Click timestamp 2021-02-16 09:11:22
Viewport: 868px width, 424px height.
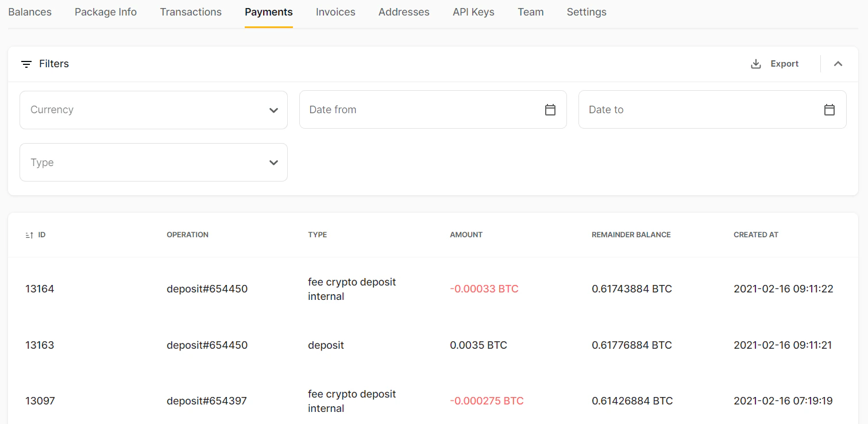784,289
